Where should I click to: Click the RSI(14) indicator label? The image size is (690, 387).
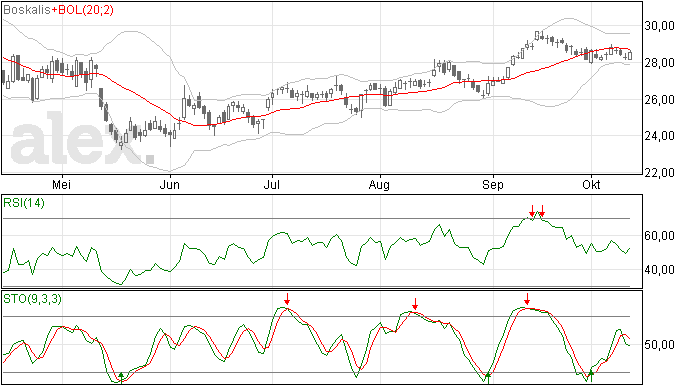point(24,203)
